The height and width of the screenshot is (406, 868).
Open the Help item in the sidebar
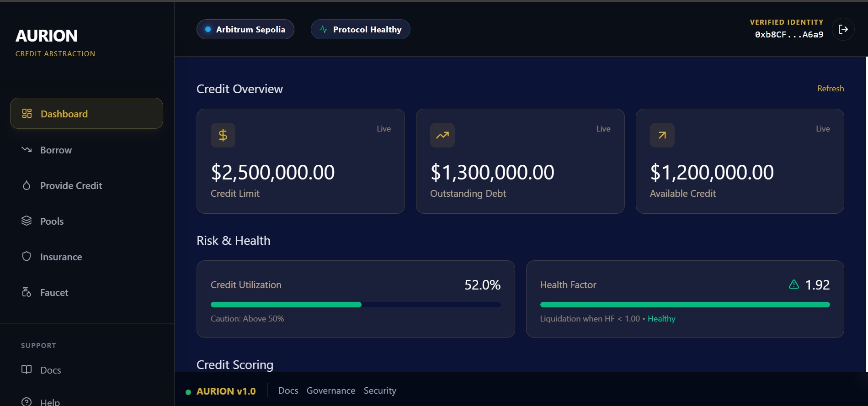click(50, 401)
